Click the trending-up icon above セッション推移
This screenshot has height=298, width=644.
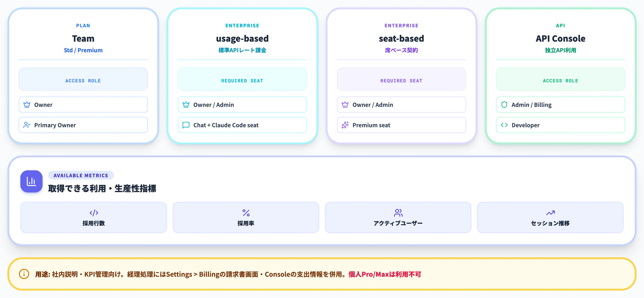coord(550,213)
